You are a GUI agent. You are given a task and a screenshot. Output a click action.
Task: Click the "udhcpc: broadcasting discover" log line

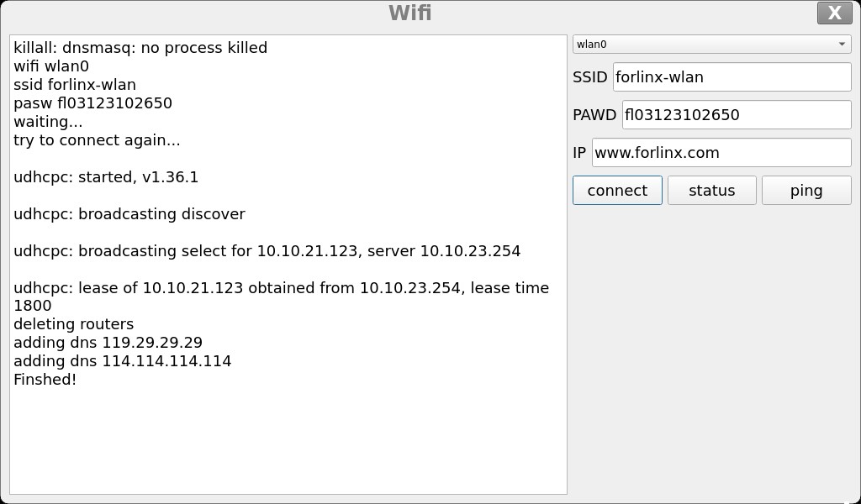click(129, 214)
